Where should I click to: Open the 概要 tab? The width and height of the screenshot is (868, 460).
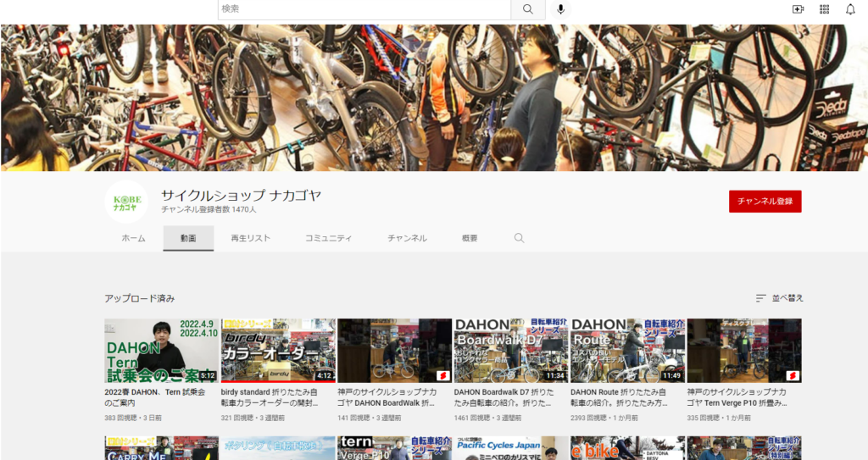coord(470,238)
